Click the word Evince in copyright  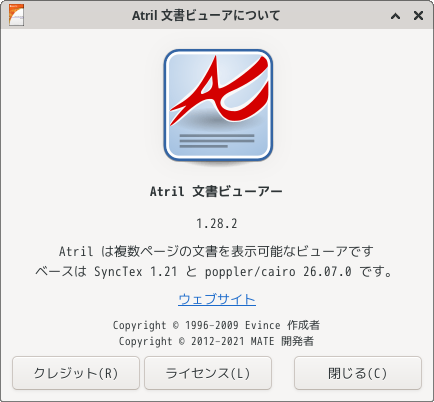point(263,325)
